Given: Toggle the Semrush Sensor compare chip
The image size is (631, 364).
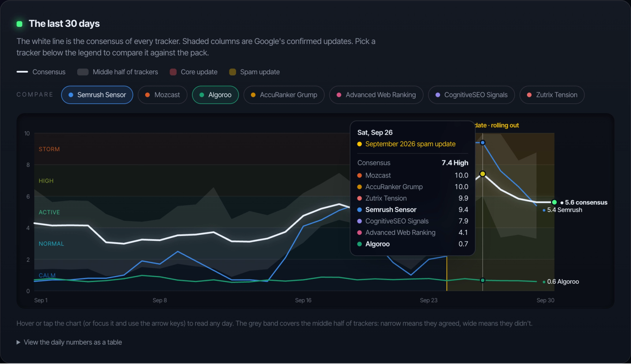Looking at the screenshot, I should coord(97,95).
